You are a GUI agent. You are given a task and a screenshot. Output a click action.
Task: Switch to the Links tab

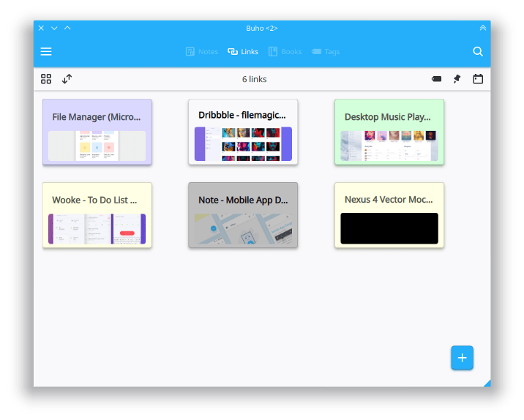[243, 52]
